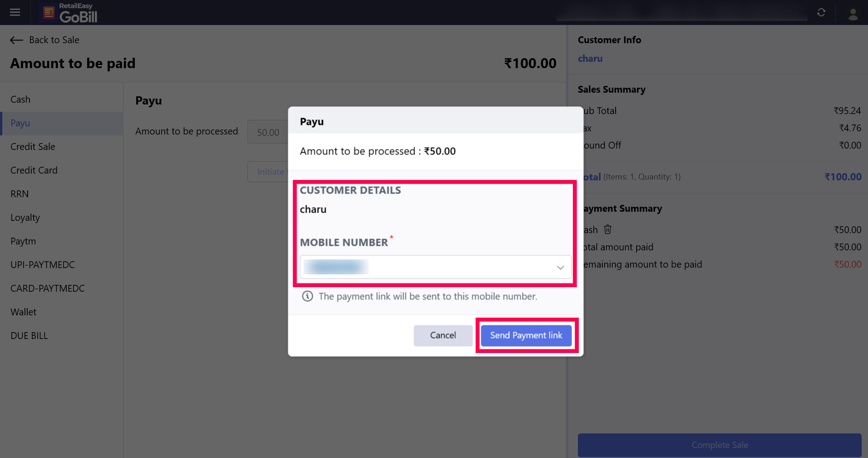Select the Credit Sale payment option

coord(33,147)
